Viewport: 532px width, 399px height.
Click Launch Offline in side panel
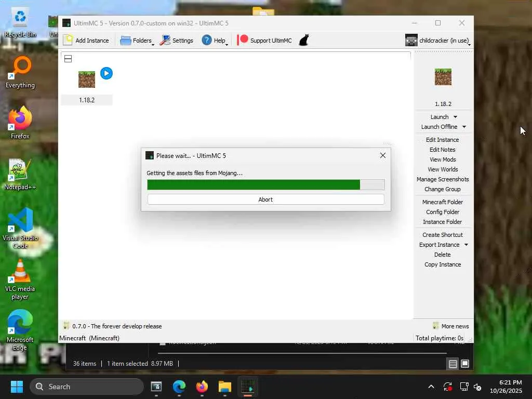(439, 127)
